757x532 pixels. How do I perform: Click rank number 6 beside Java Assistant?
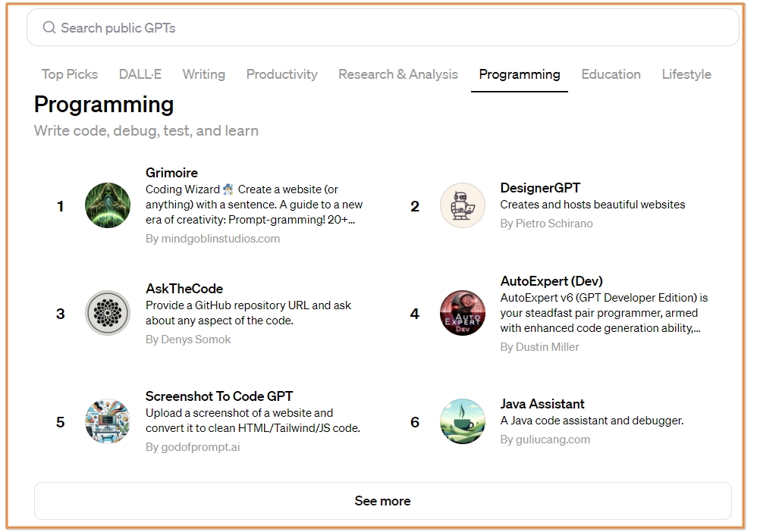coord(415,422)
